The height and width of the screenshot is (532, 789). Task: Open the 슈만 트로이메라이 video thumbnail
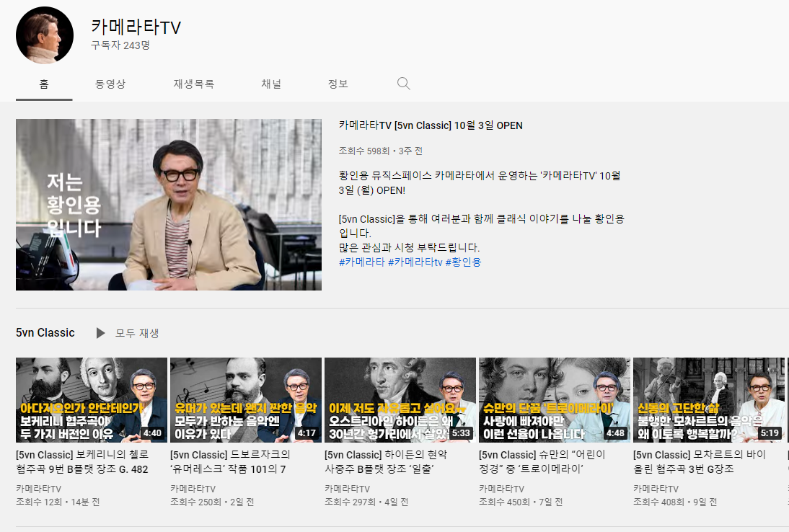tap(555, 400)
